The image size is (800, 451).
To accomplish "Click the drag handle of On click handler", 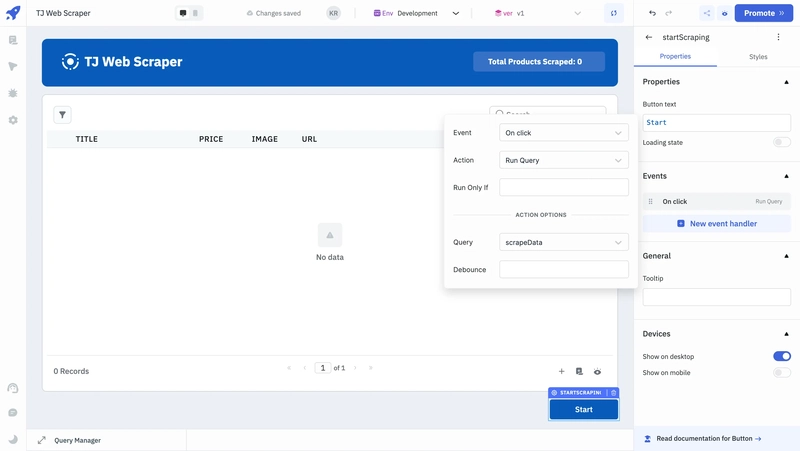I will (x=651, y=202).
